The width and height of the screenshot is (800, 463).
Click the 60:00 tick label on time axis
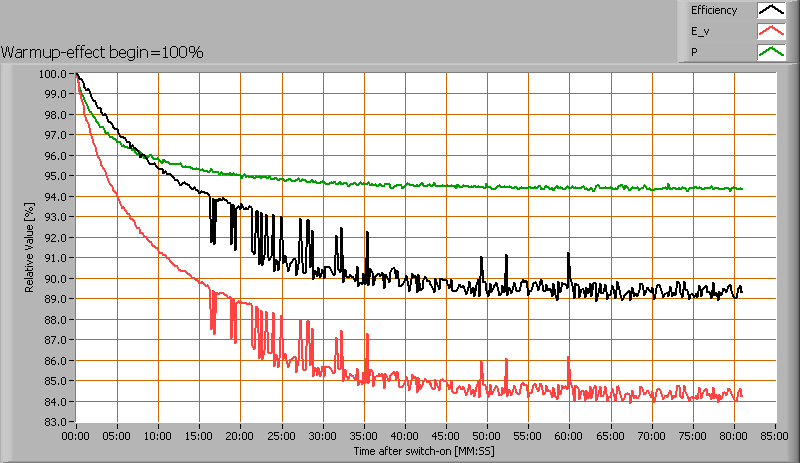point(569,437)
